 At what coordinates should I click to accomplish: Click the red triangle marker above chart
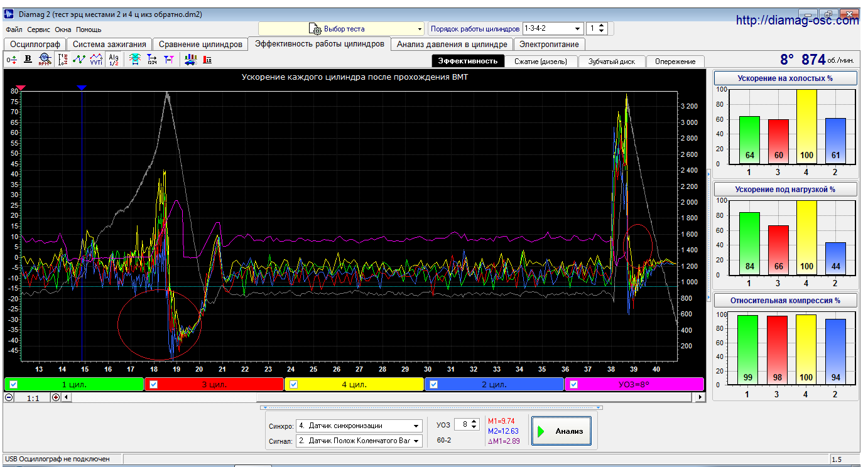(21, 88)
